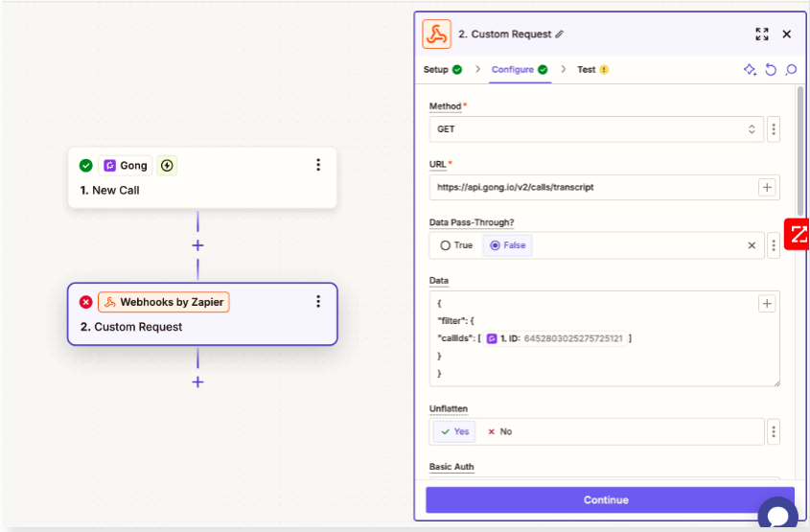Open the three-dot menu beside Method
This screenshot has height=532, width=810.
pyautogui.click(x=774, y=129)
